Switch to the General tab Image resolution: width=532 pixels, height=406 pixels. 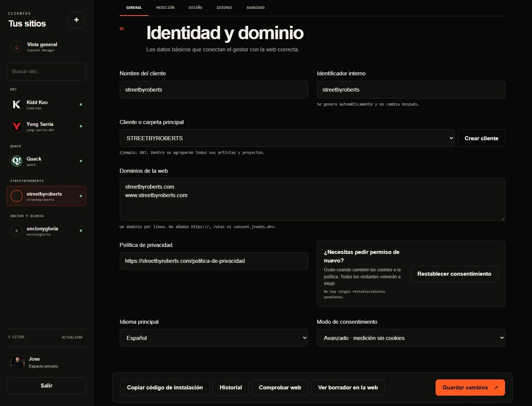click(134, 8)
